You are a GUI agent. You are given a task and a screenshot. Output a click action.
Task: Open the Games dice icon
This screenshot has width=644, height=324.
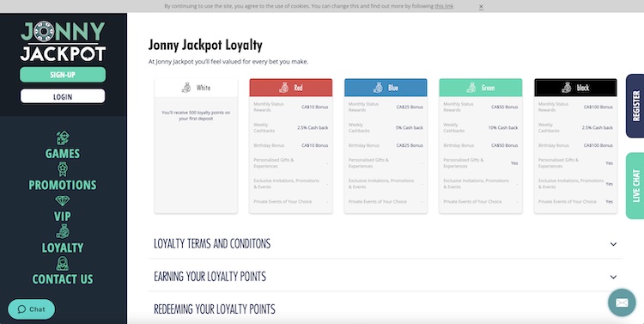tap(63, 138)
